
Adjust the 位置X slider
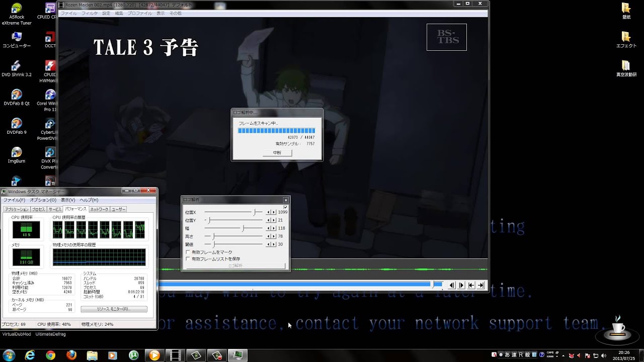(x=233, y=212)
